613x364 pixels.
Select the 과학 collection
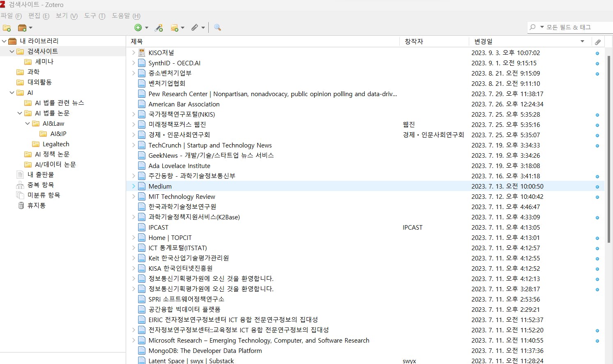(x=33, y=72)
